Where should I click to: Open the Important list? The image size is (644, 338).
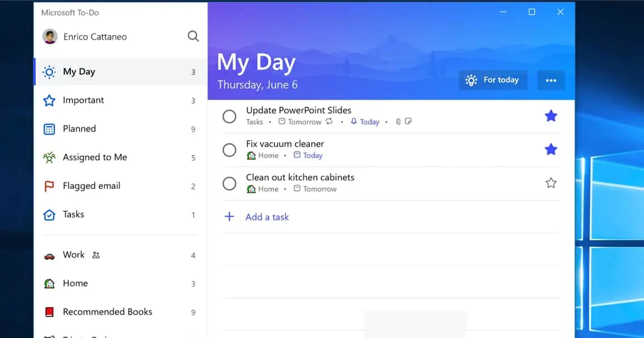click(121, 100)
